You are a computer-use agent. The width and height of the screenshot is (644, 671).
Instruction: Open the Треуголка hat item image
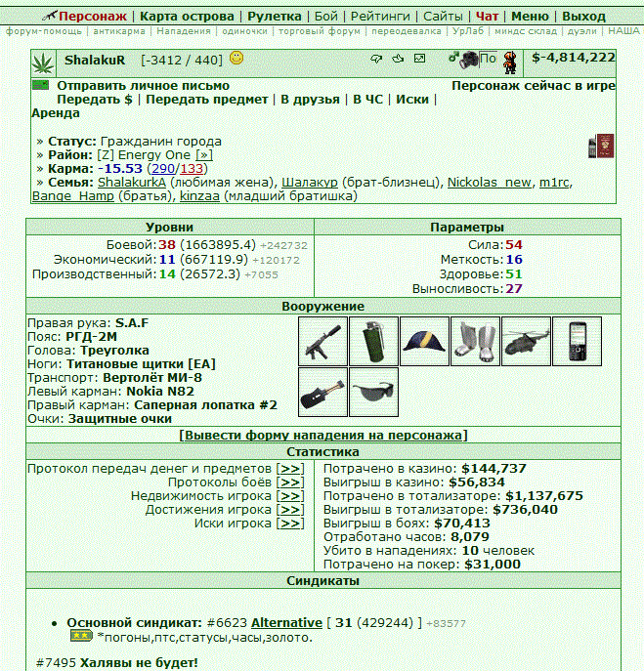click(x=424, y=342)
